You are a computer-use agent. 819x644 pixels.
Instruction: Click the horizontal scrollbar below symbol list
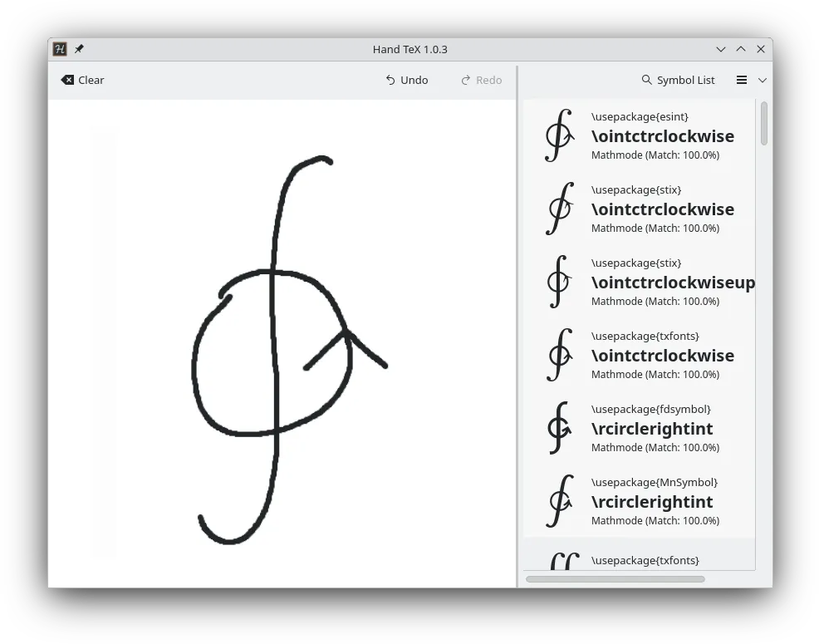(615, 579)
